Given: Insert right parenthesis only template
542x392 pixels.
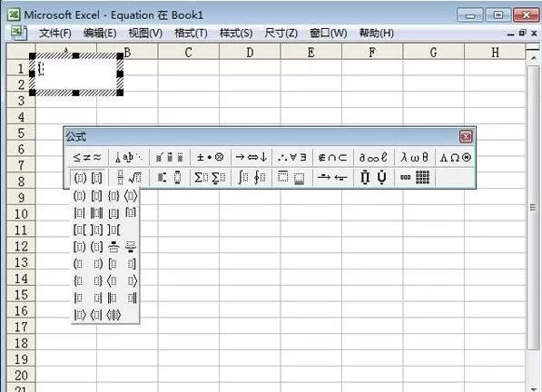Looking at the screenshot, I should tap(98, 264).
